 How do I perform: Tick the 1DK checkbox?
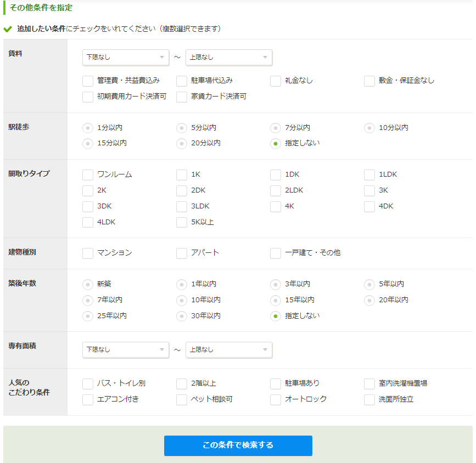[x=276, y=175]
